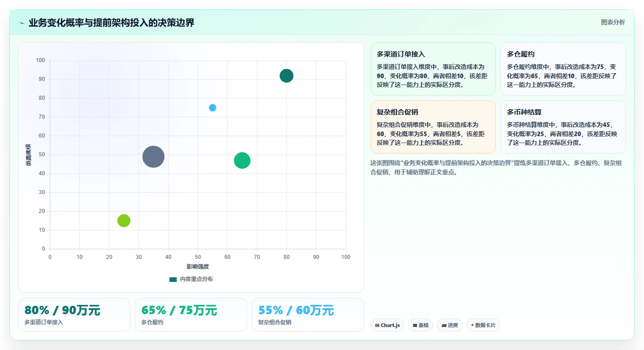Click the 进度 tag icon
Image resolution: width=644 pixels, height=350 pixels.
(444, 325)
